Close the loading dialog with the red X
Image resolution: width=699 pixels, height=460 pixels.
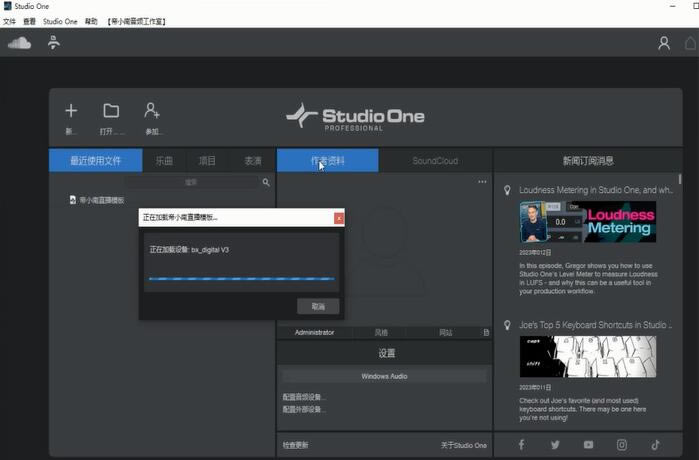tap(339, 218)
